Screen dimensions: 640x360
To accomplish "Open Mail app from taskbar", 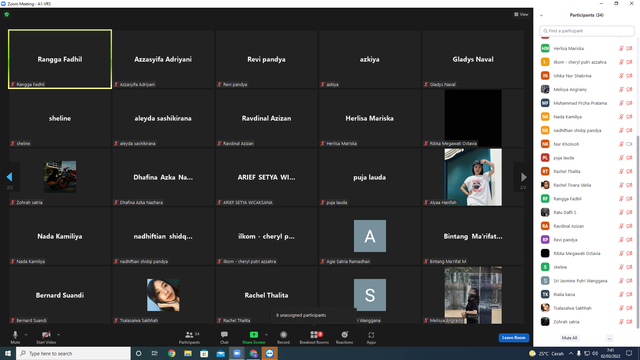I will point(220,353).
